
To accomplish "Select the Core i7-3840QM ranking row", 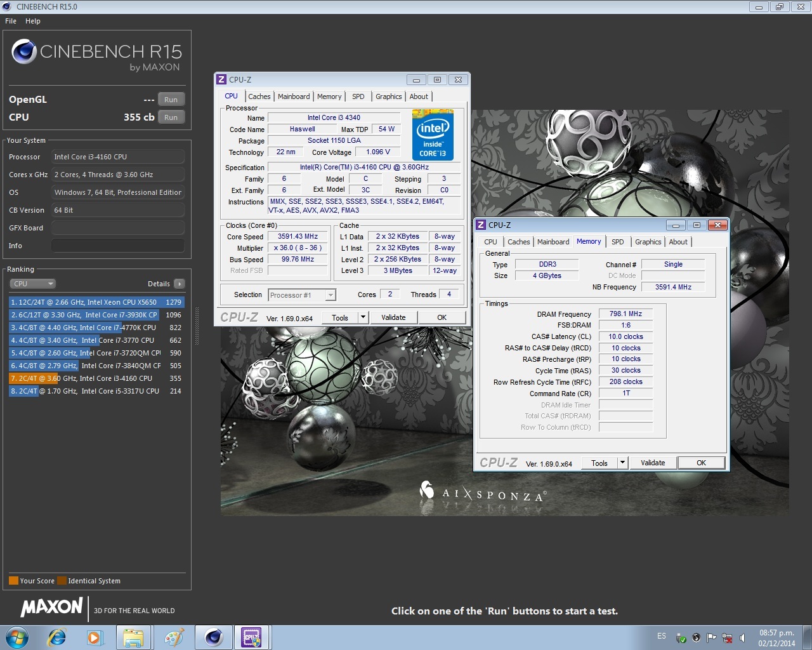I will coord(96,366).
